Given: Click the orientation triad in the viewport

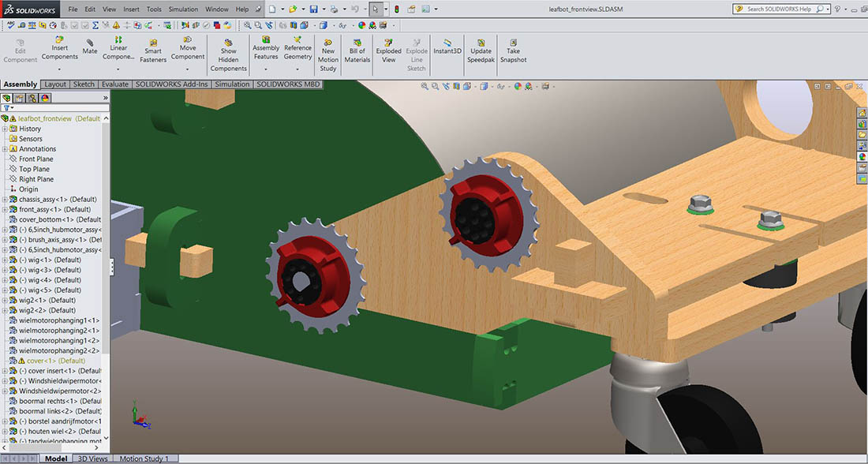Looking at the screenshot, I should click(140, 415).
